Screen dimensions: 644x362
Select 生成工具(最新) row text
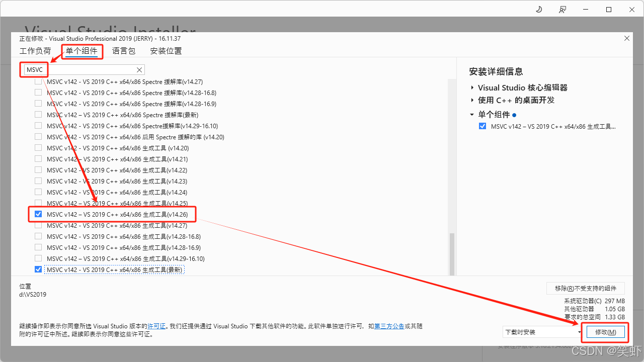tap(114, 270)
